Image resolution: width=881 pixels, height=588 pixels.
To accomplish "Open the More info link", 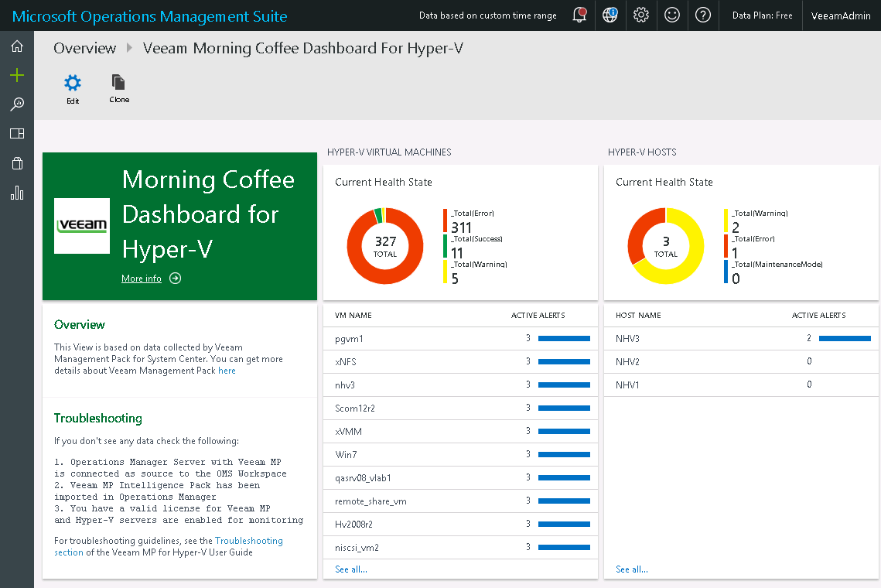I will tap(142, 279).
